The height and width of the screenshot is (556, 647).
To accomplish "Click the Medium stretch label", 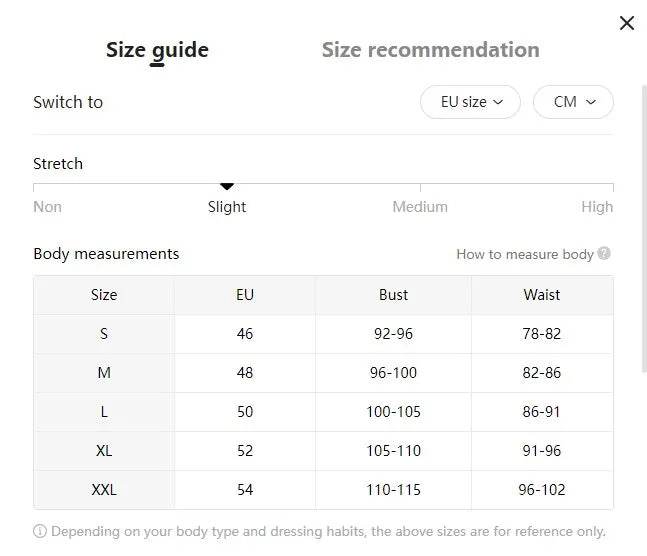I will click(x=420, y=207).
